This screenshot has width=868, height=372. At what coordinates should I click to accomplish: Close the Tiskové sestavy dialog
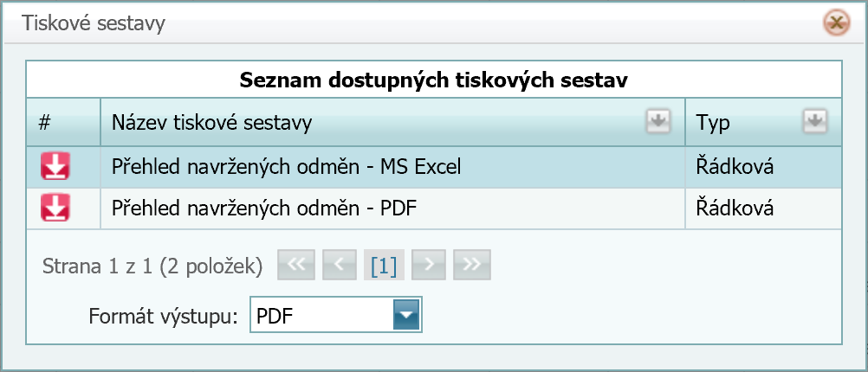coord(837,23)
